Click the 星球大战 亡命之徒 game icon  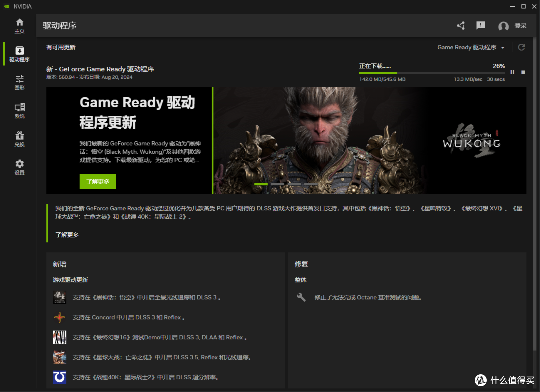coord(59,357)
